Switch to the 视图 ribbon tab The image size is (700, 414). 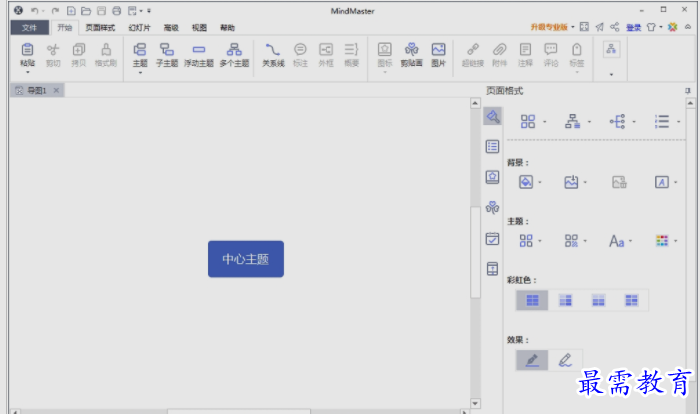199,28
